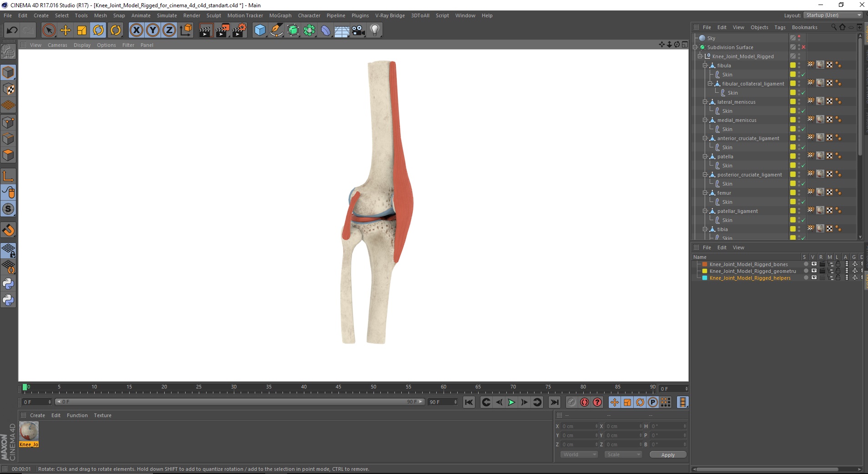The height and width of the screenshot is (474, 868).
Task: Open the Scale mode dropdown
Action: coord(623,454)
